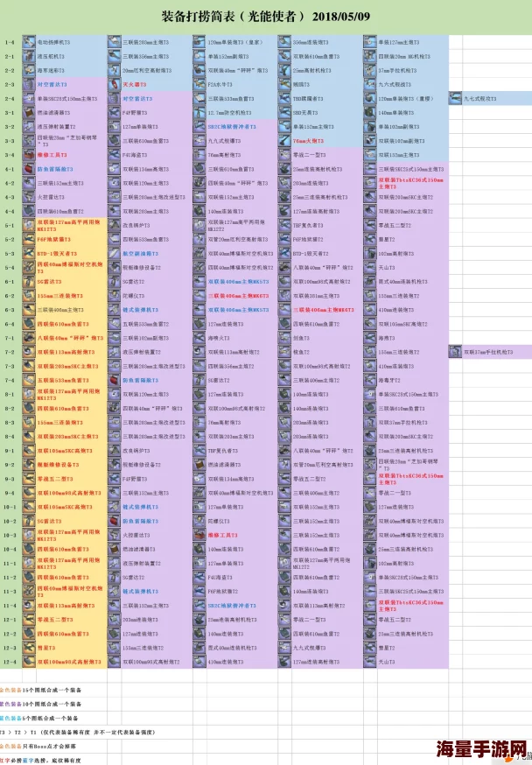Click the cell 120mm单装炮T3（皇家）
The width and height of the screenshot is (532, 765).
235,42
